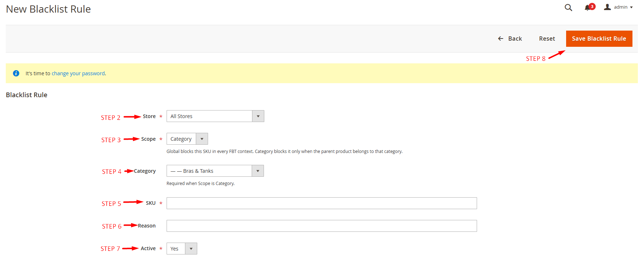This screenshot has height=266, width=644.
Task: Open the Scope dropdown set to Category
Action: point(187,139)
